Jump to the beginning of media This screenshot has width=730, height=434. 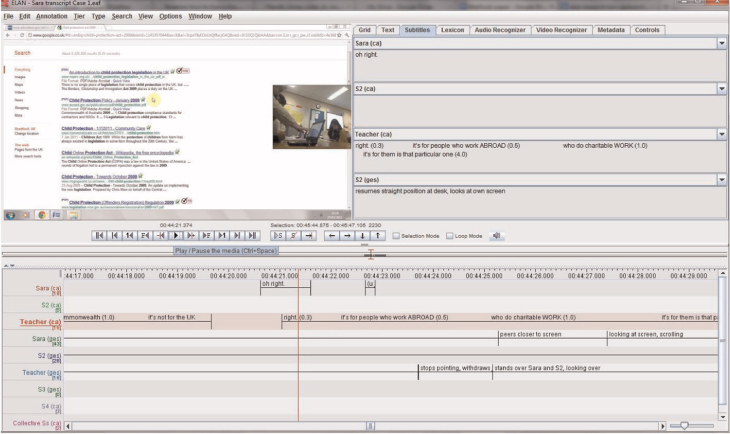coord(99,235)
